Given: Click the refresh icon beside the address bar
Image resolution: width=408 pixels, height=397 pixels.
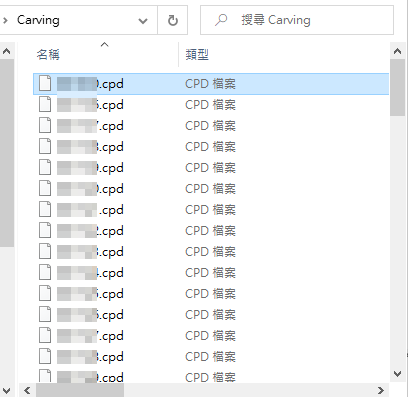Looking at the screenshot, I should (x=173, y=20).
